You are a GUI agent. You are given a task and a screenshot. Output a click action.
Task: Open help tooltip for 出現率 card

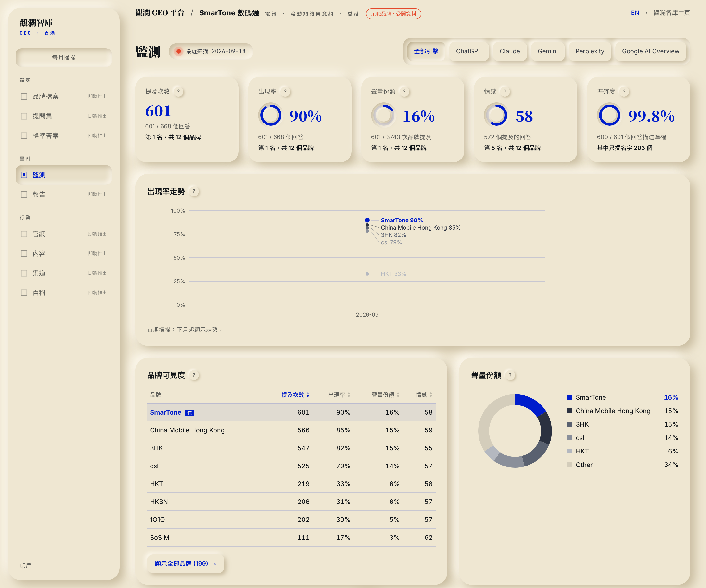(x=285, y=91)
